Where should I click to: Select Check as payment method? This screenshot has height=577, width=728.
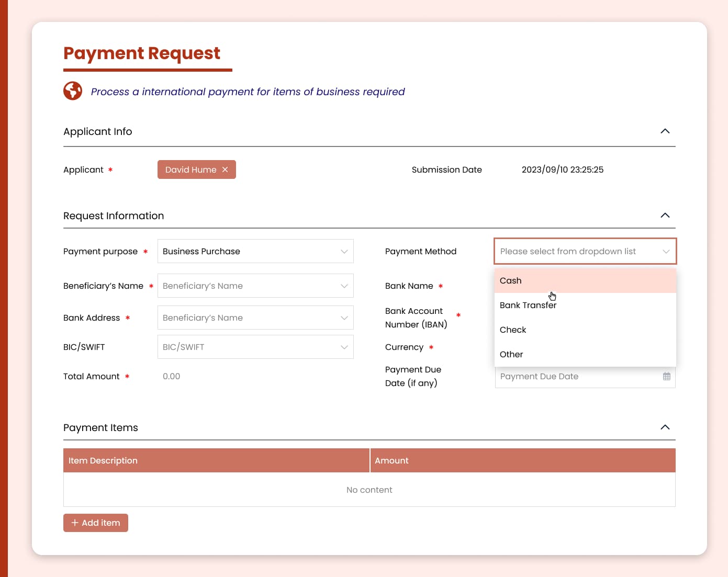(513, 330)
